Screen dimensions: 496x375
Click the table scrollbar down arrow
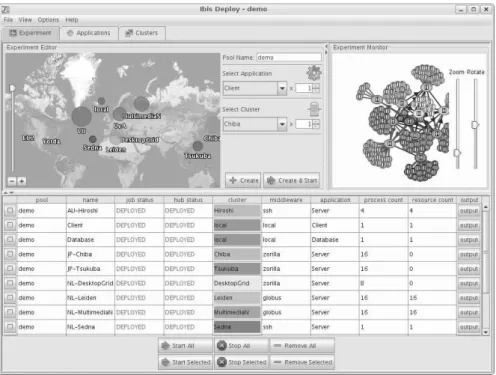point(486,332)
